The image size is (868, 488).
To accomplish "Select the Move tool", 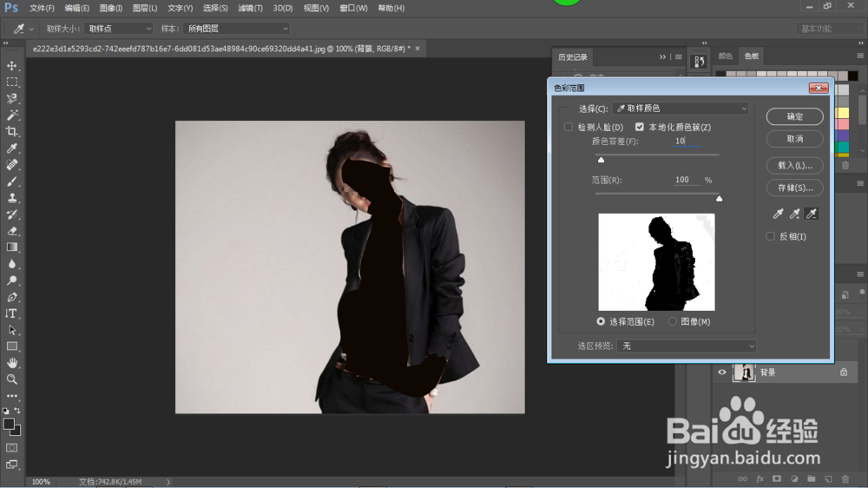I will (x=11, y=65).
